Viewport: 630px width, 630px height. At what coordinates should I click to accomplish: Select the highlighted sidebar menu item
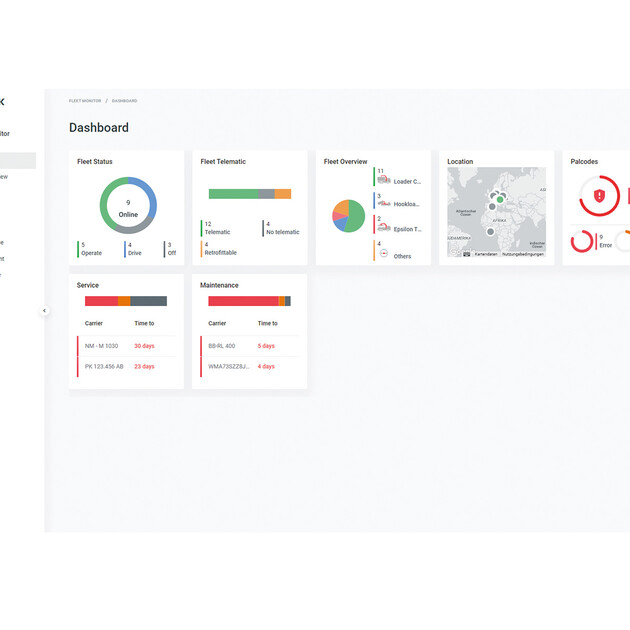pos(18,160)
